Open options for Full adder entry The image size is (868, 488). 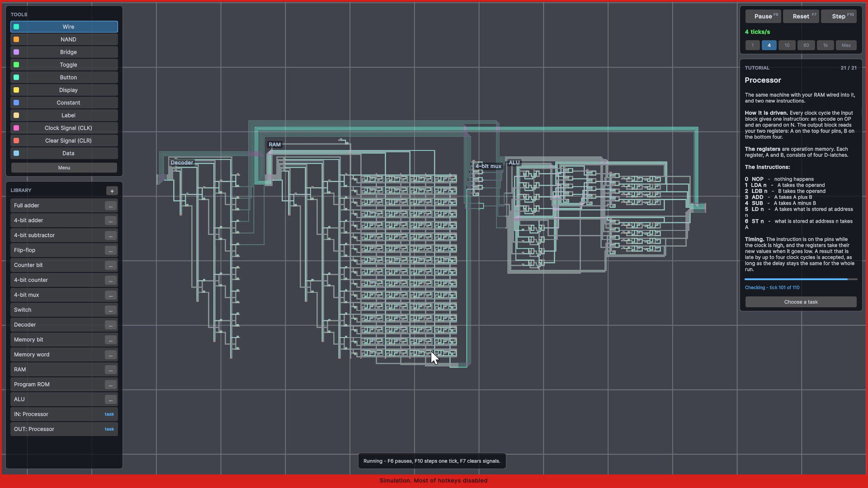point(110,206)
